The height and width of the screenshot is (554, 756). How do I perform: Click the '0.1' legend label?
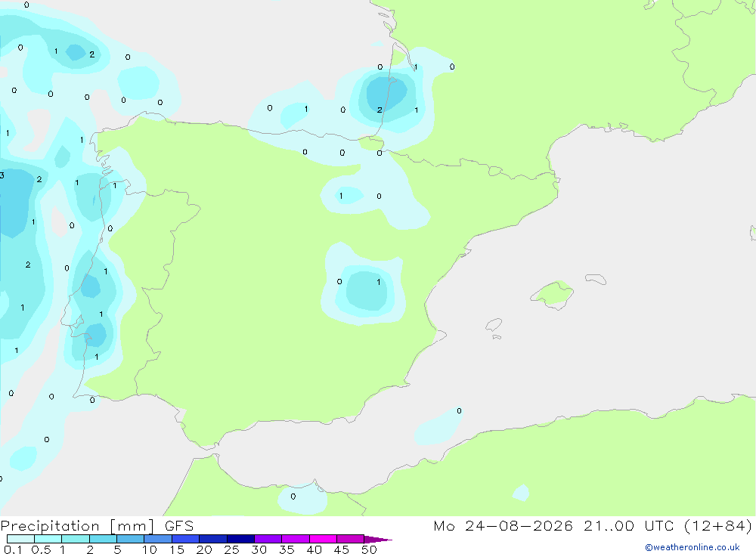[13, 549]
